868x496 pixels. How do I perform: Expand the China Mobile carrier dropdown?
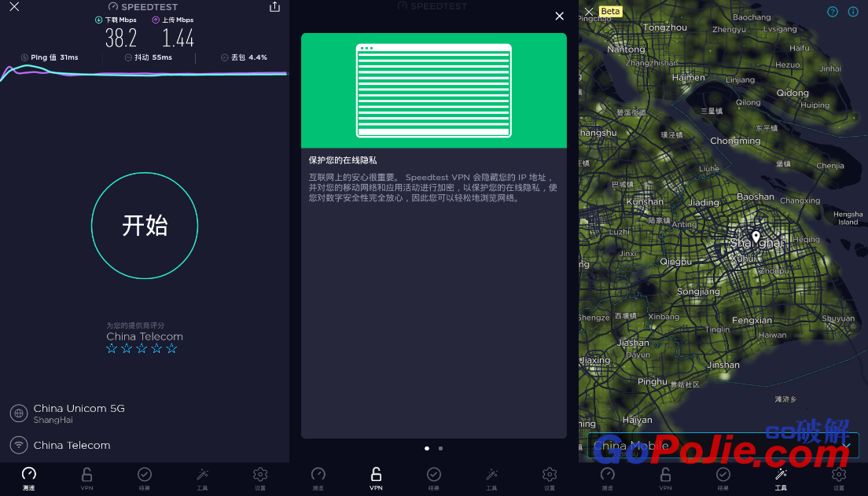coord(846,446)
